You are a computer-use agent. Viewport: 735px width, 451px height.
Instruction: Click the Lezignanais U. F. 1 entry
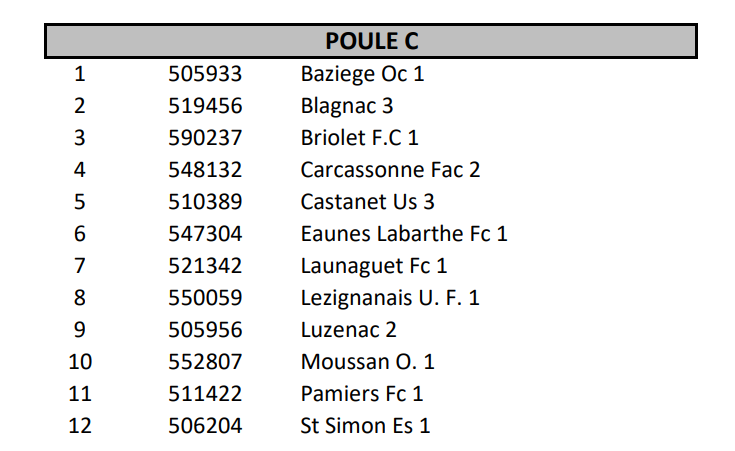[390, 298]
